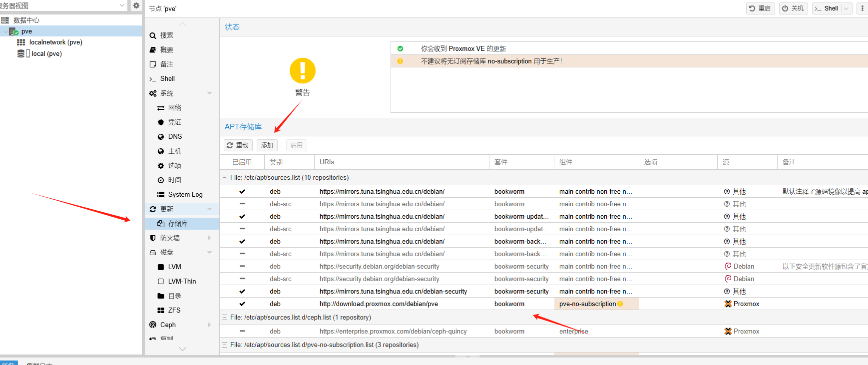This screenshot has height=365, width=868.
Task: Open the 备注 notes menu item
Action: click(166, 64)
